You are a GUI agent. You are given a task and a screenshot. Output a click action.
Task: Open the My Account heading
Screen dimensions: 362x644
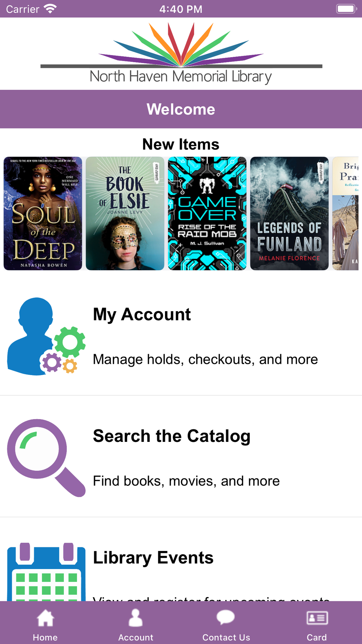coord(142,314)
